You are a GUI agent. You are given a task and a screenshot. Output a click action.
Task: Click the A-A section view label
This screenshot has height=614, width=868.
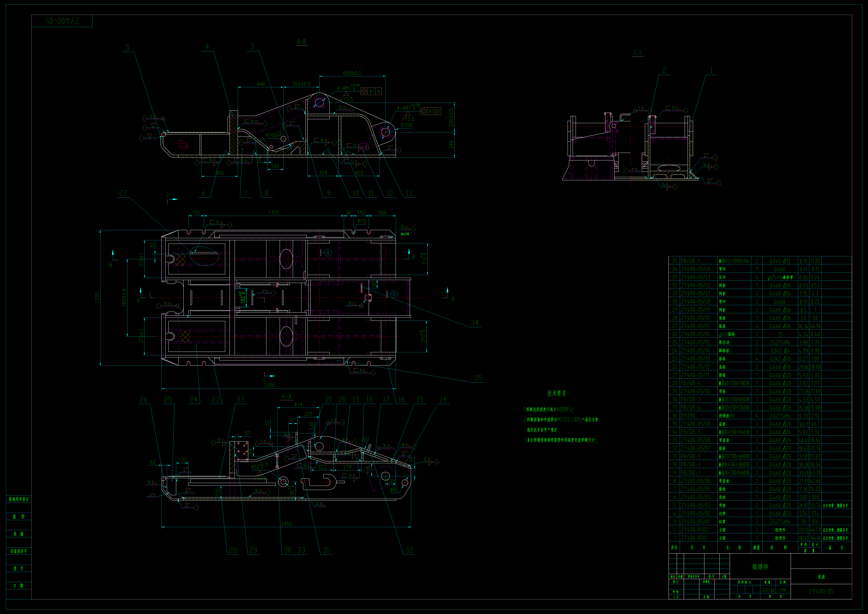287,397
